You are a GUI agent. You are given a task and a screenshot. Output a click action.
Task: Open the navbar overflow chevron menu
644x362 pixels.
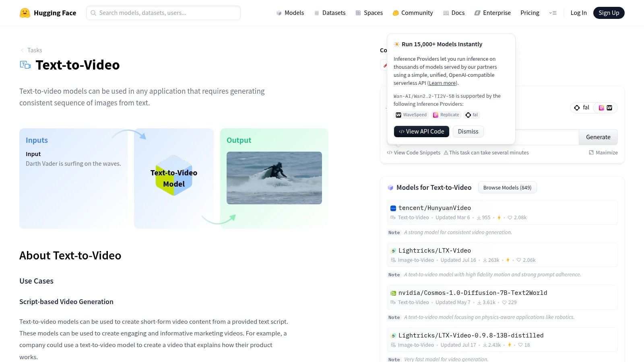coord(553,12)
